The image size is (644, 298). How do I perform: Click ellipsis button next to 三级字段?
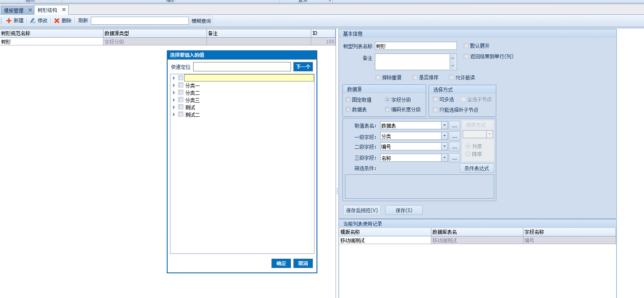[x=454, y=158]
